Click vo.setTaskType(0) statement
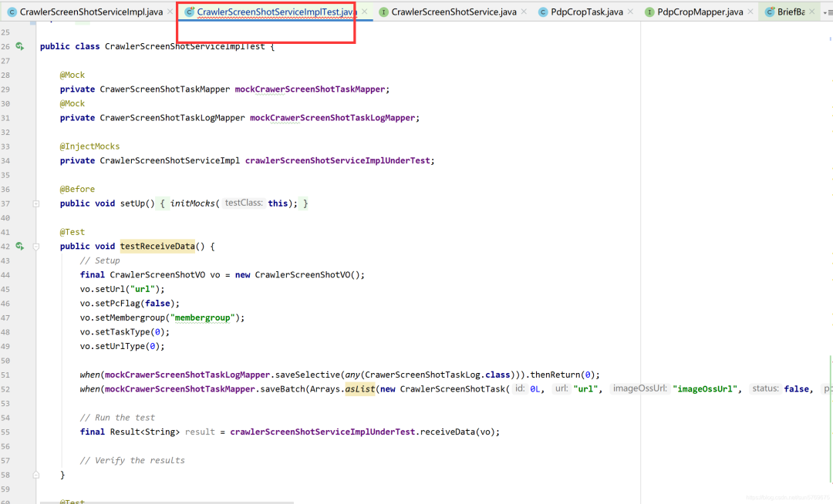Image resolution: width=833 pixels, height=504 pixels. pyautogui.click(x=125, y=332)
